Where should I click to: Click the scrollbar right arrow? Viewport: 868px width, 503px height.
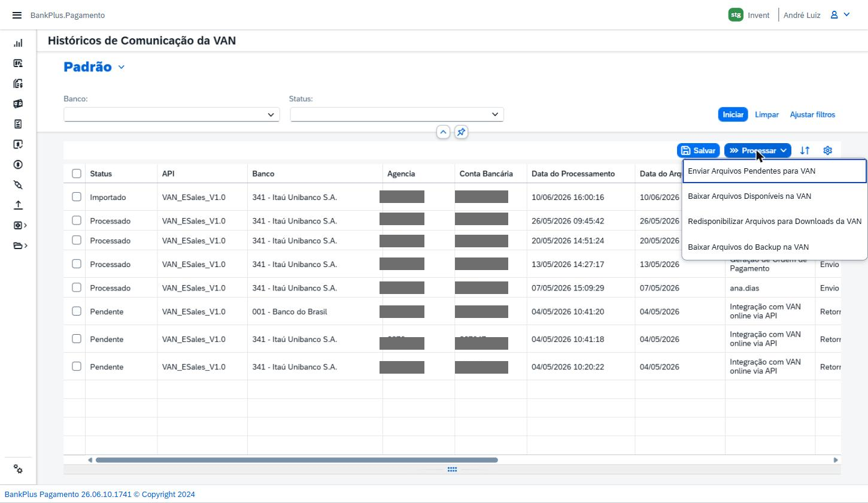pyautogui.click(x=836, y=460)
